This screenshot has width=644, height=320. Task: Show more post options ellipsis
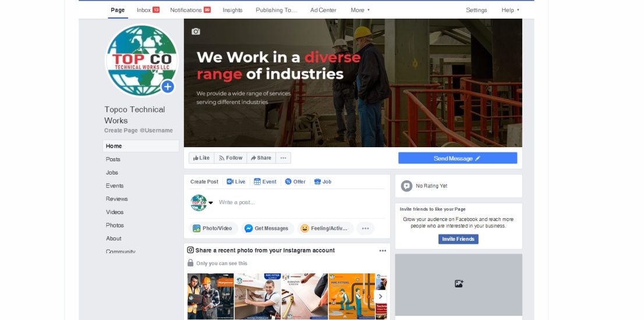[366, 229]
